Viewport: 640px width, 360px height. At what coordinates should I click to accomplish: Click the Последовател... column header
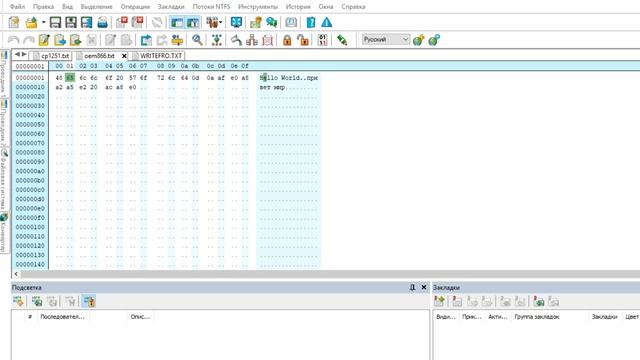(62, 316)
